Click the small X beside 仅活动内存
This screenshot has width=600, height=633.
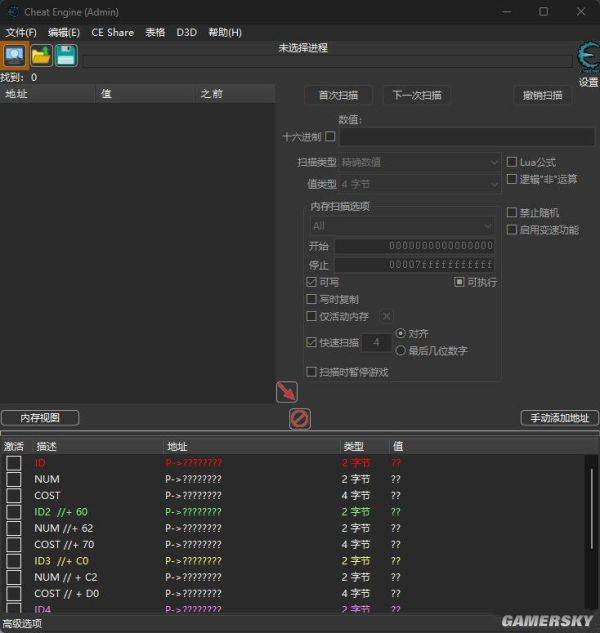pyautogui.click(x=386, y=316)
